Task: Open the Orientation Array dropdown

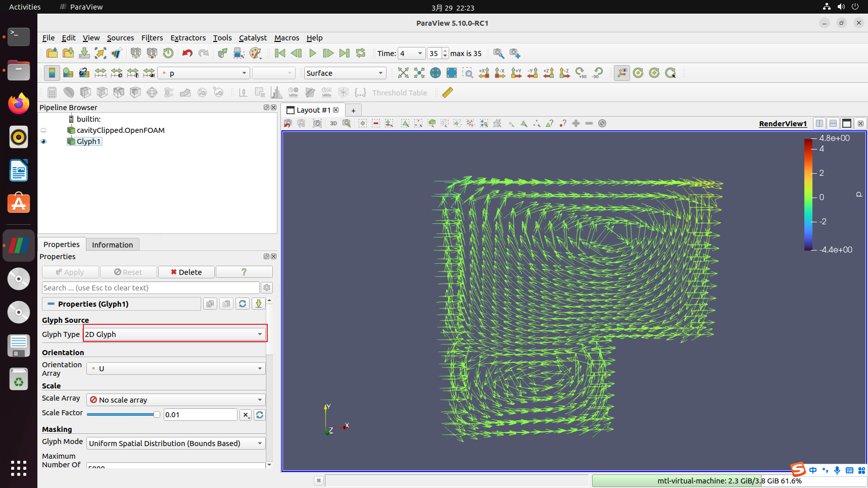Action: click(176, 369)
